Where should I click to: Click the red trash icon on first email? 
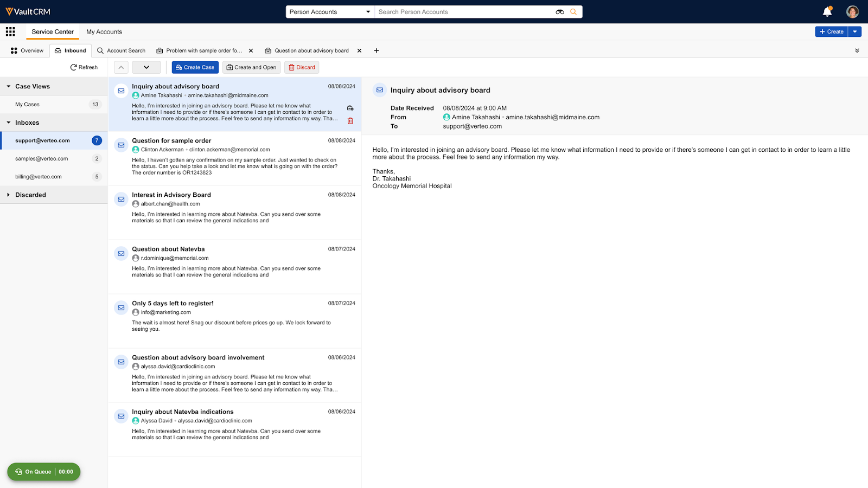pyautogui.click(x=350, y=121)
